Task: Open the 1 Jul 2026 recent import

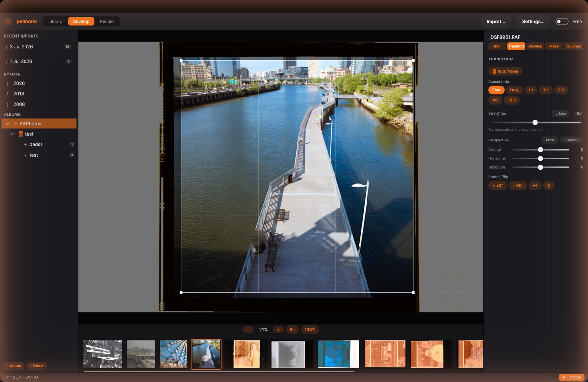Action: (39, 61)
